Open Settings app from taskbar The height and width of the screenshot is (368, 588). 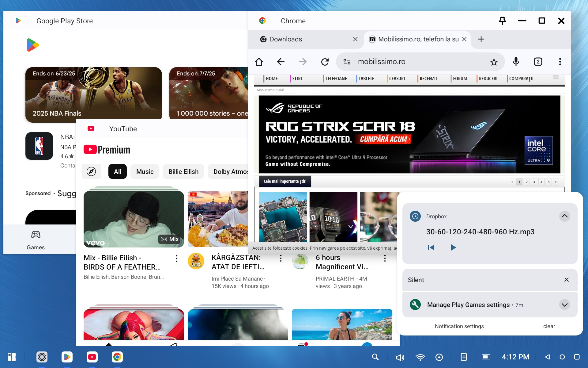pyautogui.click(x=42, y=357)
